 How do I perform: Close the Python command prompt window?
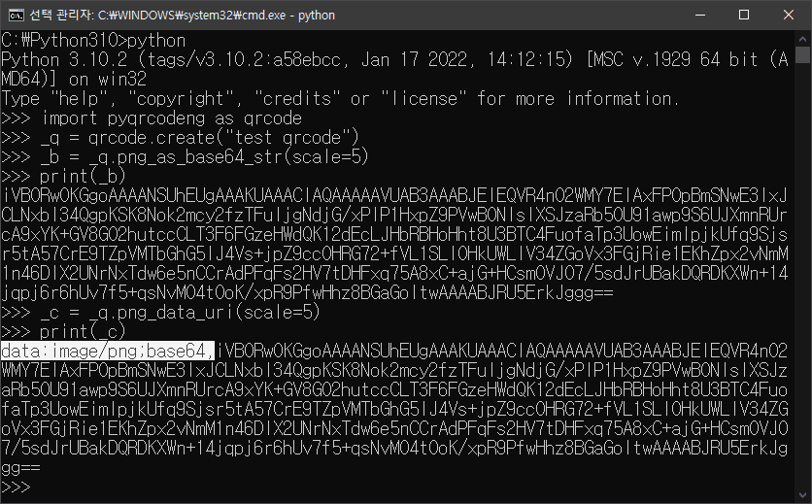[x=789, y=16]
